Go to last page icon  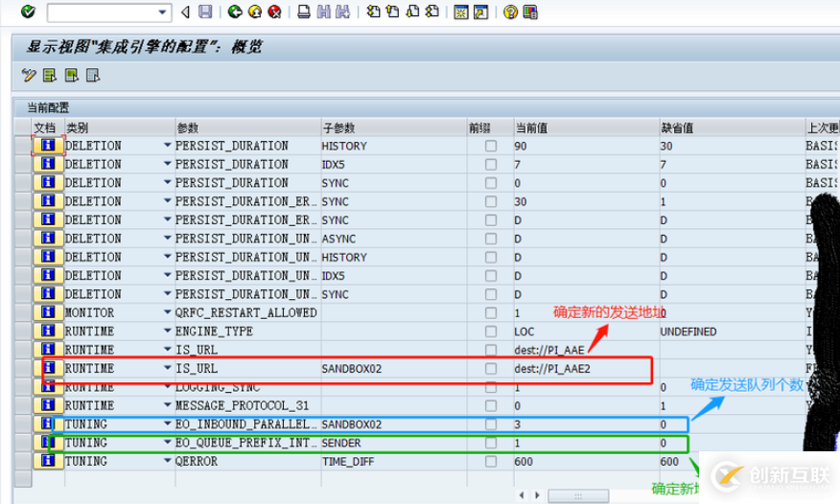pos(432,11)
